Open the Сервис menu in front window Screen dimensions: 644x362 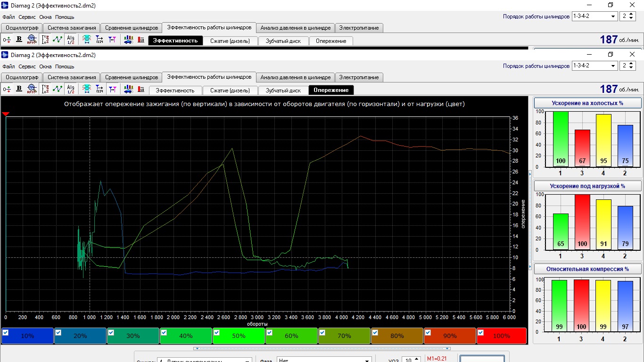point(27,66)
